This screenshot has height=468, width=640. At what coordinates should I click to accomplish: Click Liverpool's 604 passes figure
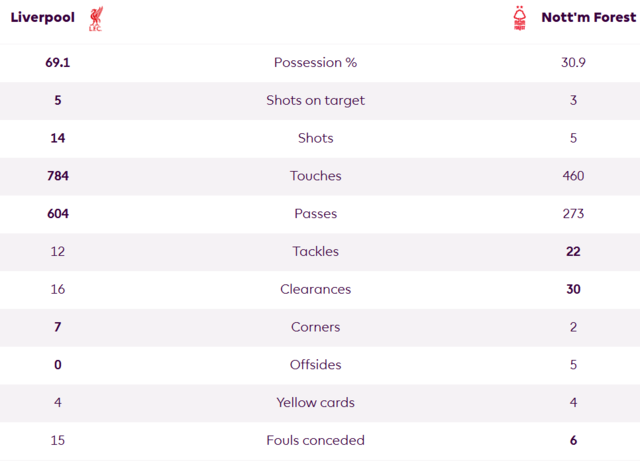[58, 214]
